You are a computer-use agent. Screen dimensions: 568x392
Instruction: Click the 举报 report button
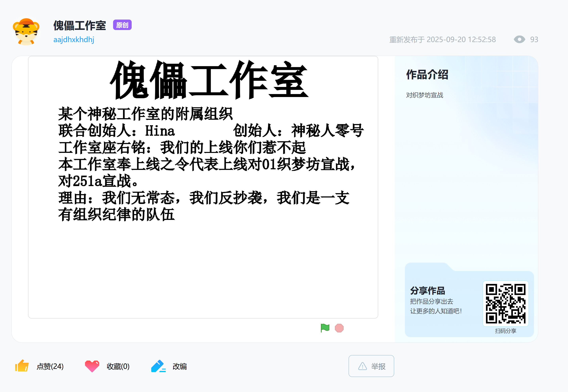(371, 366)
